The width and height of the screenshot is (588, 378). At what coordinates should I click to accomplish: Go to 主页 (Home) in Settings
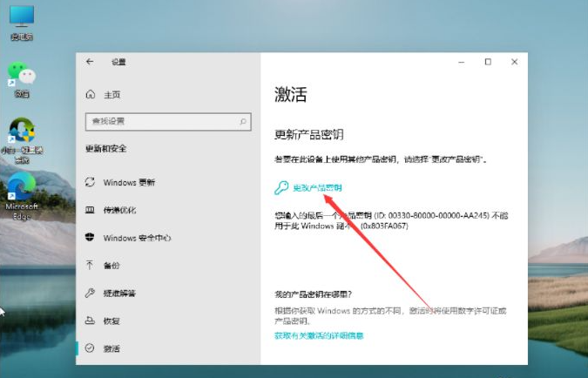point(112,94)
